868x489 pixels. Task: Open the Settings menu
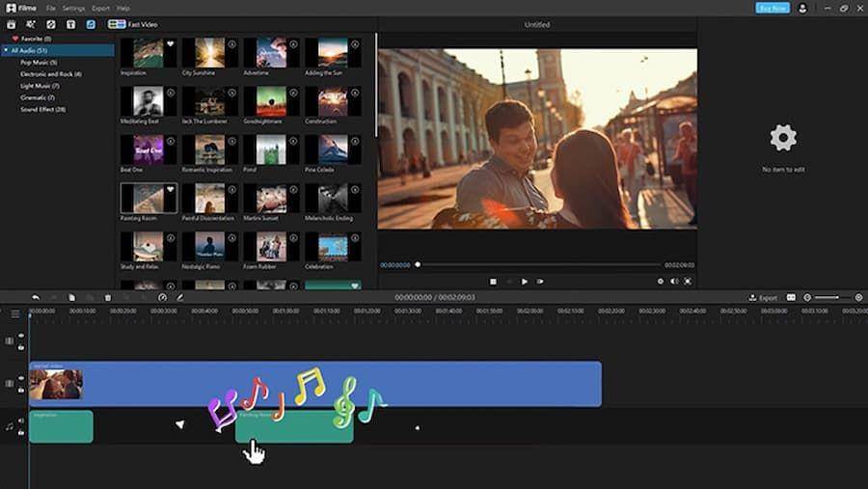[73, 9]
